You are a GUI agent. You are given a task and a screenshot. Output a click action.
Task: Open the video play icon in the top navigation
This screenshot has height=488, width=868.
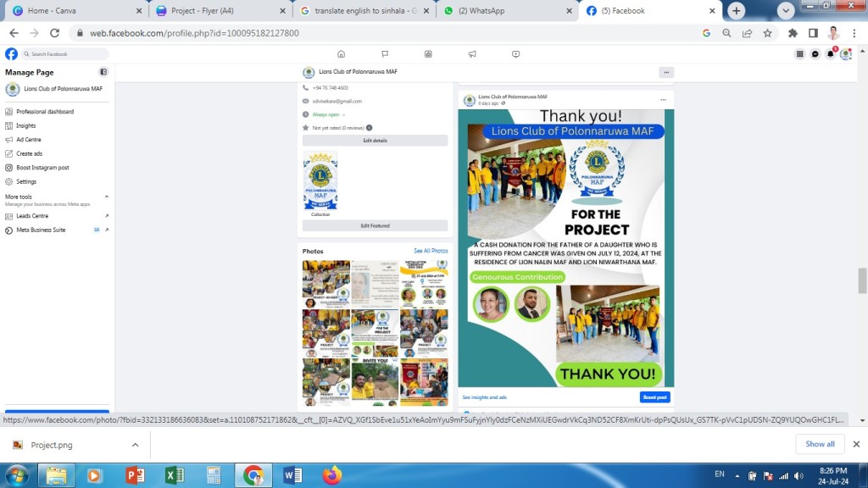click(x=515, y=53)
